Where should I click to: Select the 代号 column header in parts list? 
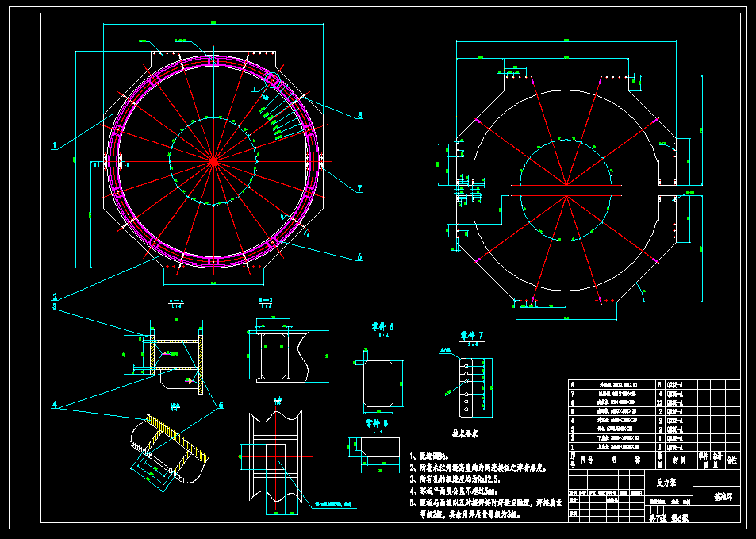click(x=585, y=460)
